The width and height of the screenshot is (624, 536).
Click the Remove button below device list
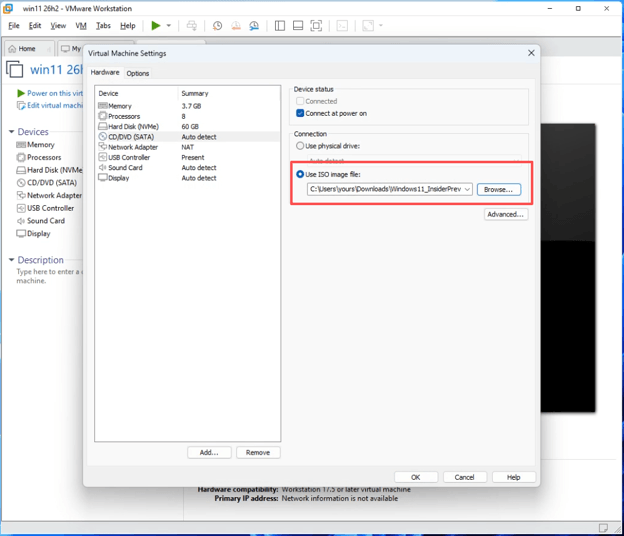click(x=258, y=452)
